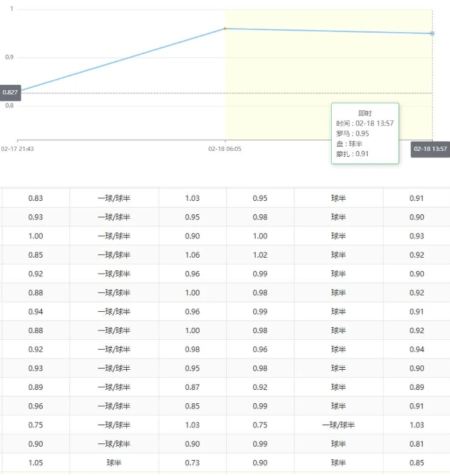Click the 罗马 : 0.95 line in tooltip
Image resolution: width=450 pixels, height=476 pixels.
353,134
